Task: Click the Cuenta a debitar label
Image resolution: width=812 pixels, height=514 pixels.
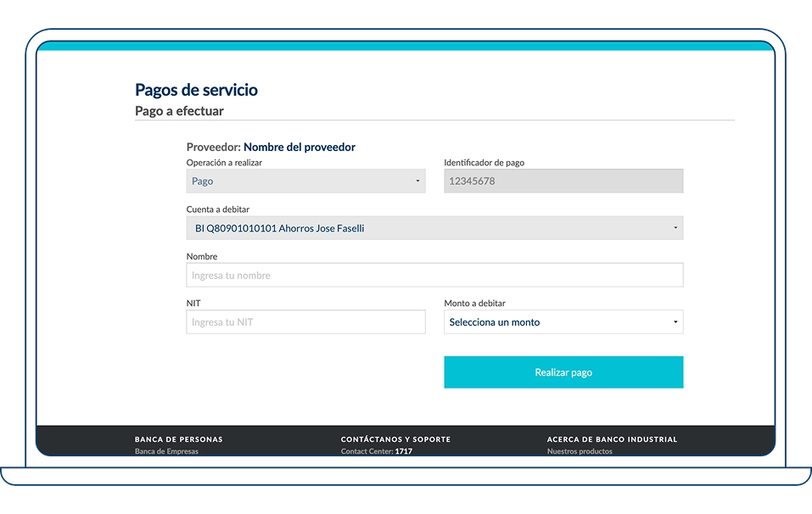Action: pyautogui.click(x=218, y=210)
